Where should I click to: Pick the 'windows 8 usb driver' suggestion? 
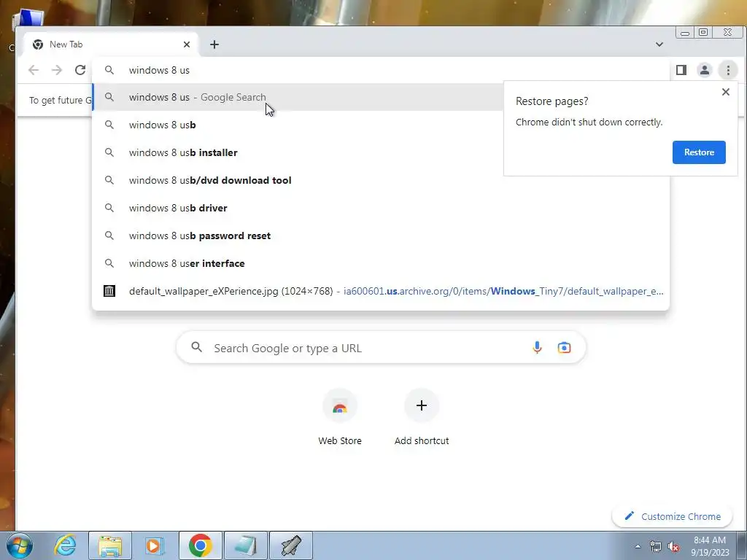click(x=380, y=208)
